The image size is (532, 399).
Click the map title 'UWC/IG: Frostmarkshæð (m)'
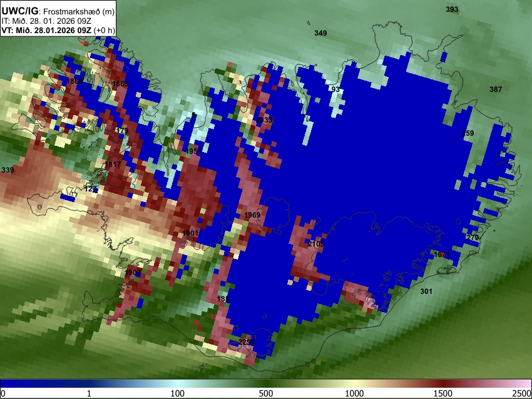point(58,11)
